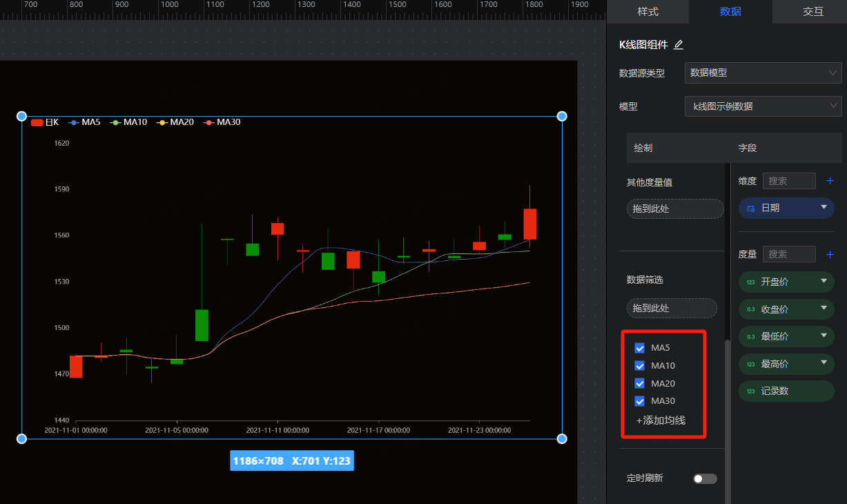Click the +添加均线 link
The height and width of the screenshot is (504, 847).
click(661, 420)
